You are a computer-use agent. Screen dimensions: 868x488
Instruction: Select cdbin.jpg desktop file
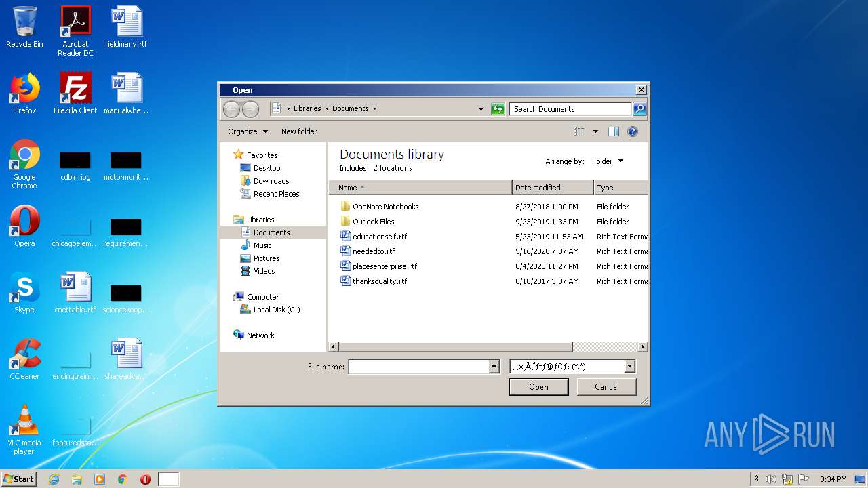point(75,167)
